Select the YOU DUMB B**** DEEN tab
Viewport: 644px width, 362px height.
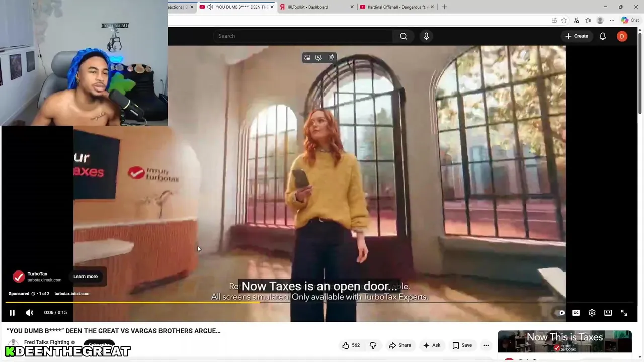pyautogui.click(x=236, y=7)
